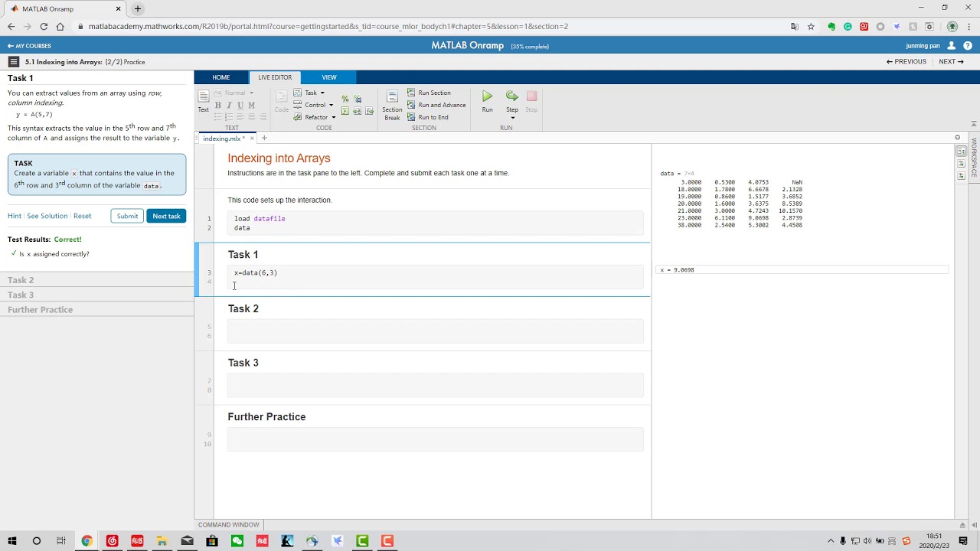Insert a Section Break
This screenshot has height=551, width=980.
coord(392,105)
